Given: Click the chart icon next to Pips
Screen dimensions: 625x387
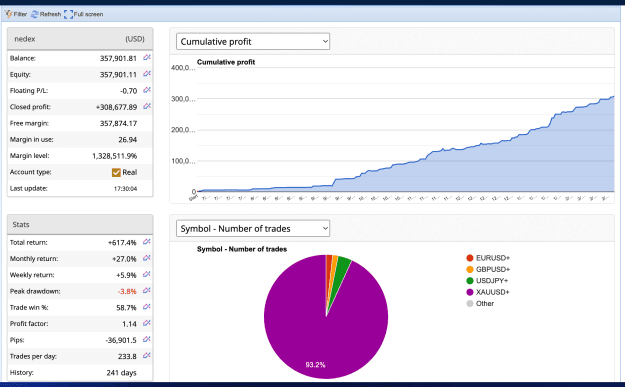Looking at the screenshot, I should (147, 340).
